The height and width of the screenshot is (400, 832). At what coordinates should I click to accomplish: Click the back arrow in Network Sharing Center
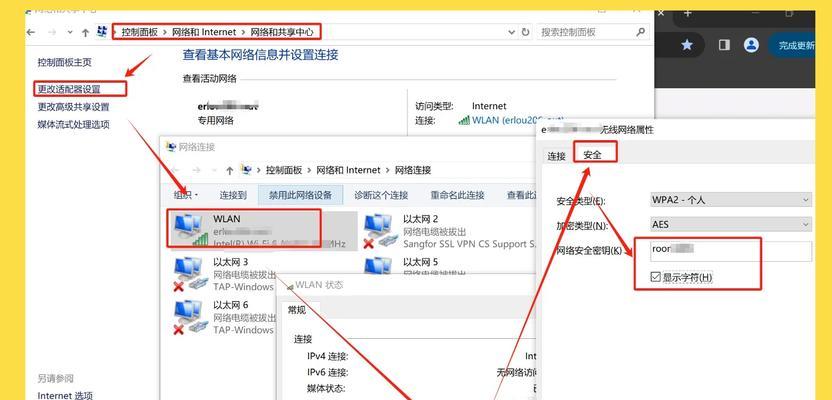31,32
